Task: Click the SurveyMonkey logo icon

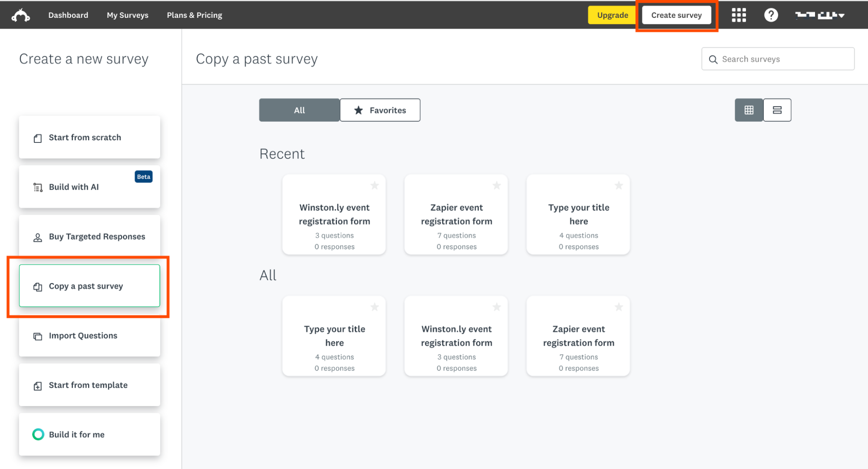Action: tap(20, 15)
